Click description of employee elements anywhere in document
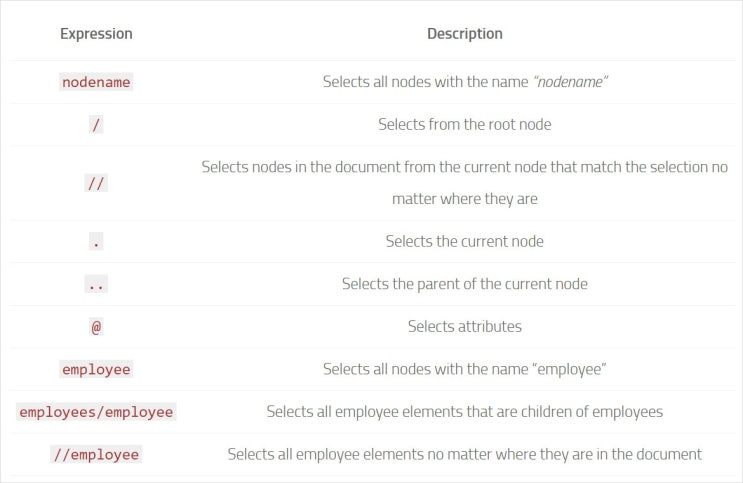Viewport: 743px width, 483px height. click(464, 454)
